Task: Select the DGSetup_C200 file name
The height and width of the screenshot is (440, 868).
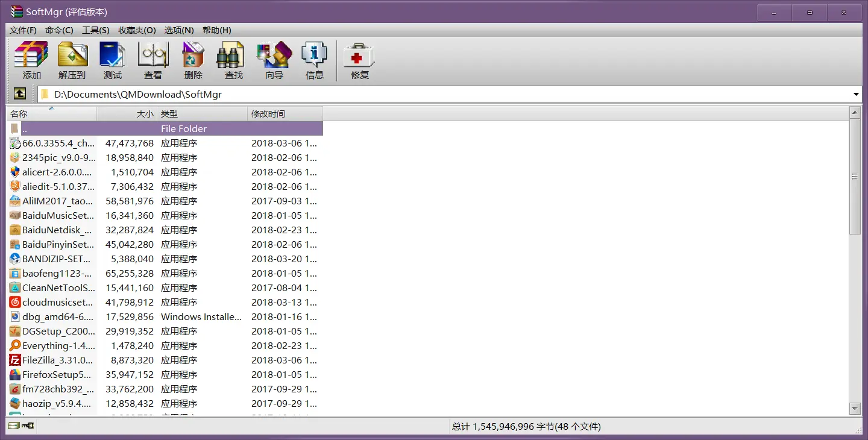Action: (x=58, y=331)
